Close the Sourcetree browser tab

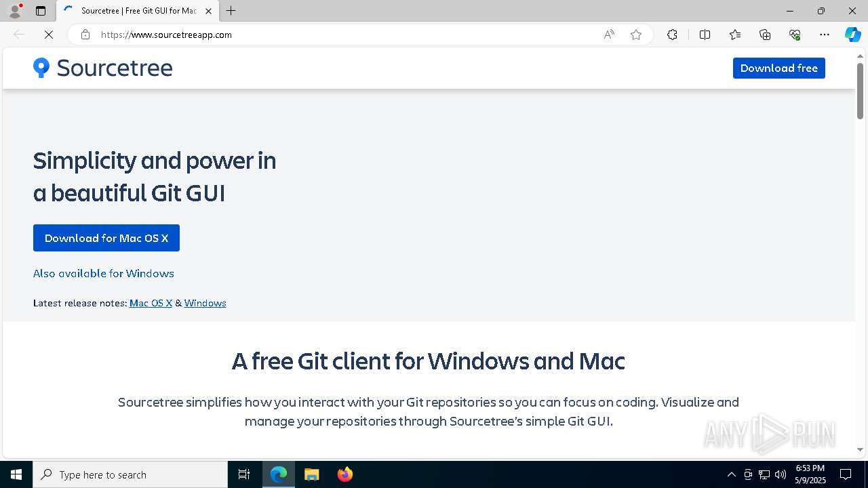click(208, 11)
